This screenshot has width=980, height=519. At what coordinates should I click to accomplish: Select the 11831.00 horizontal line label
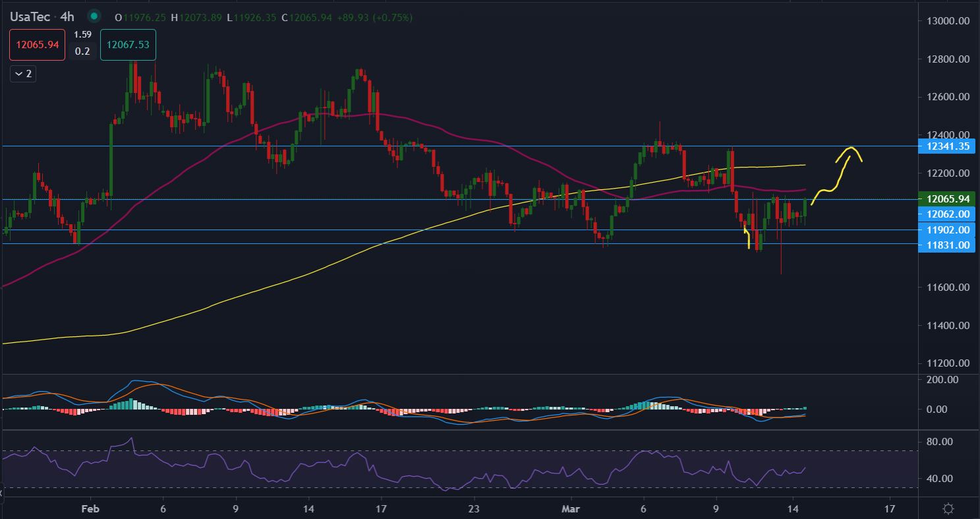pos(946,245)
